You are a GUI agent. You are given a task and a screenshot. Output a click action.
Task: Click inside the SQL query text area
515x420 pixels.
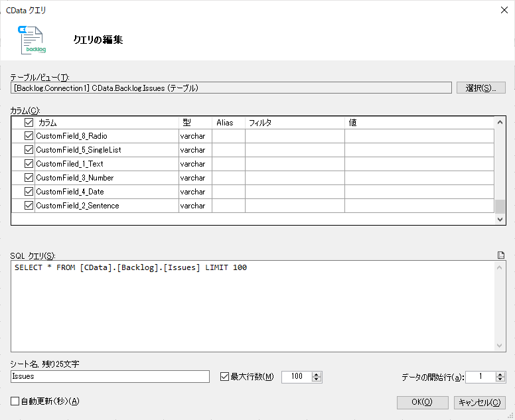253,306
